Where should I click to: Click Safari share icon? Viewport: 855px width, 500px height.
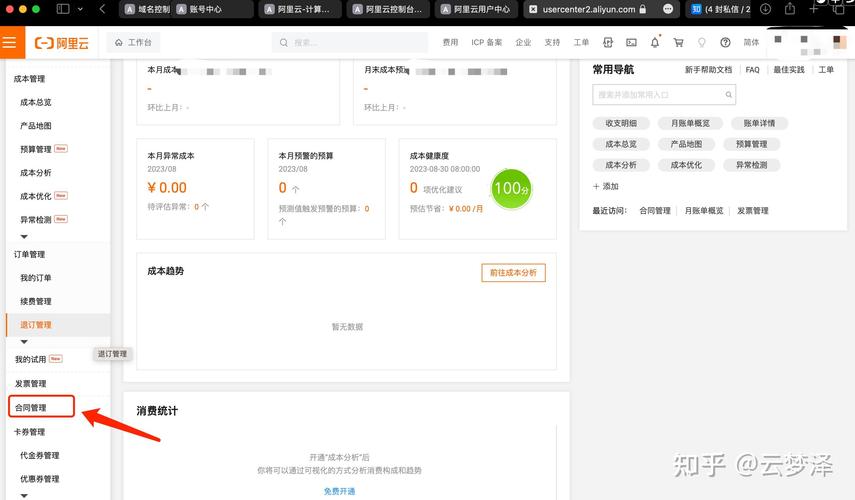[x=790, y=9]
